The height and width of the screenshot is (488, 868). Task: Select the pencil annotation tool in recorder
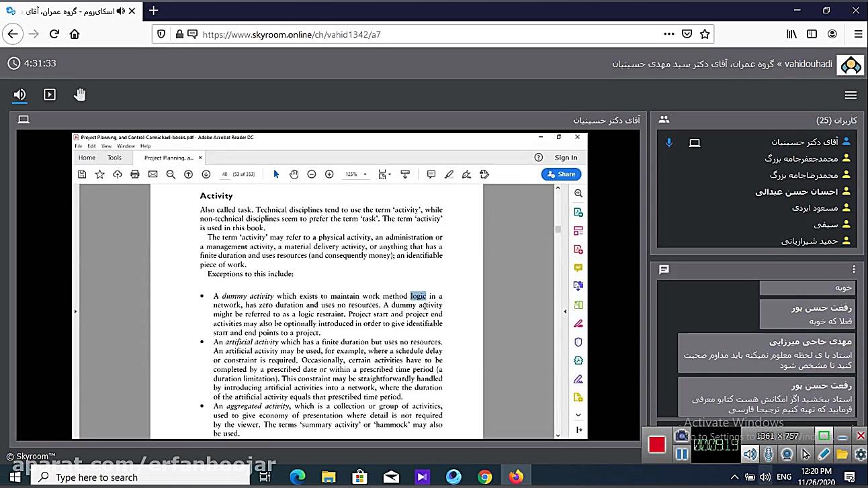pos(824,454)
